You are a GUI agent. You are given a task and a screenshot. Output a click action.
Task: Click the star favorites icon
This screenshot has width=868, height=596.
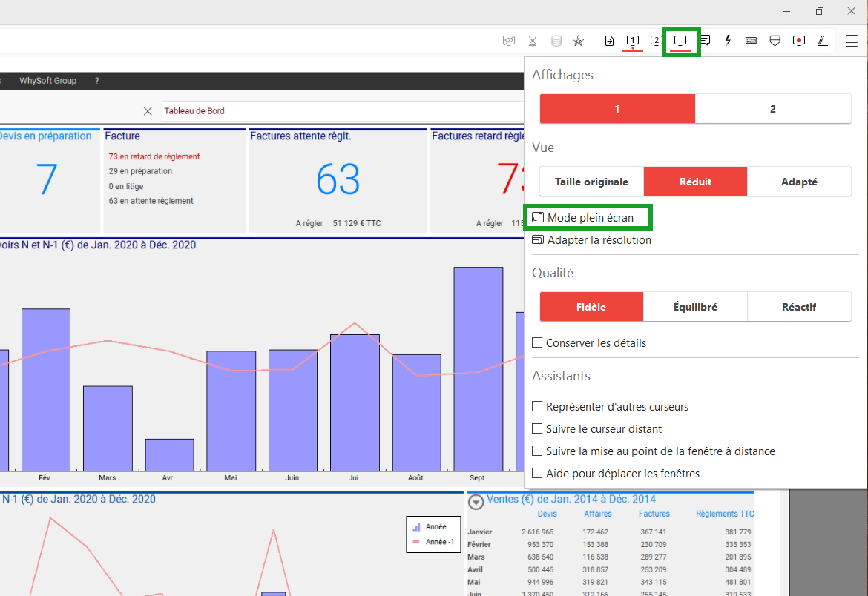[x=578, y=41]
